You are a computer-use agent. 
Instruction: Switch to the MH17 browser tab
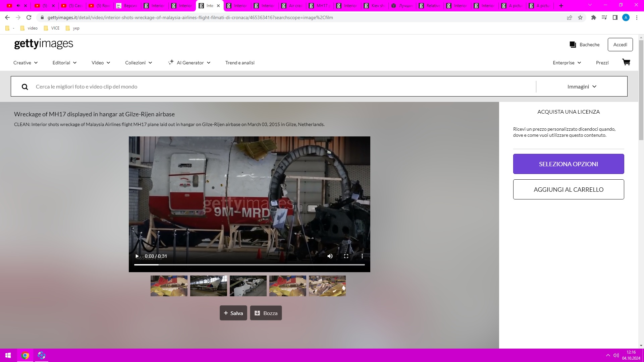point(319,6)
